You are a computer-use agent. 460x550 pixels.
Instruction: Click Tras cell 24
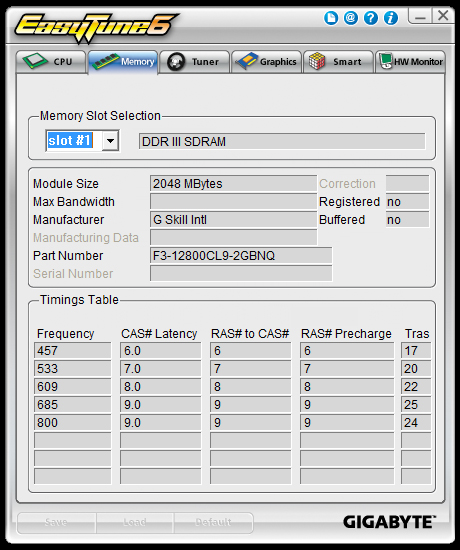coord(416,423)
